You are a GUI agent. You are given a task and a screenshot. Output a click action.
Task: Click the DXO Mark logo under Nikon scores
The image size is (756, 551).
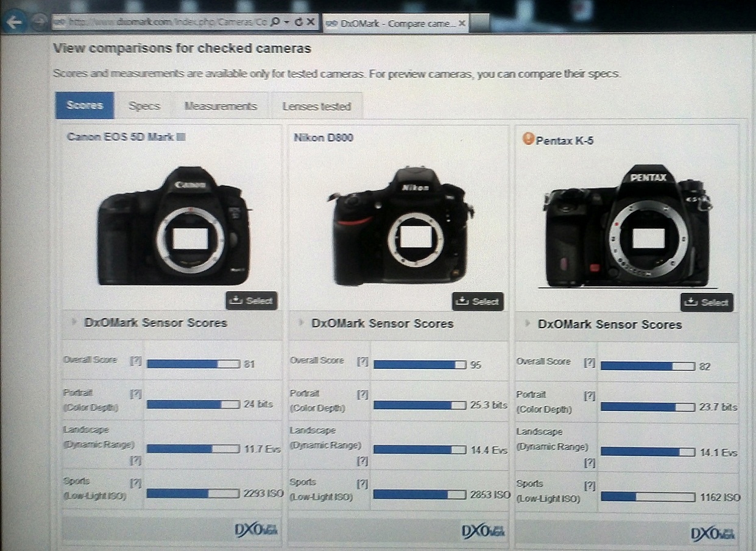coord(483,531)
